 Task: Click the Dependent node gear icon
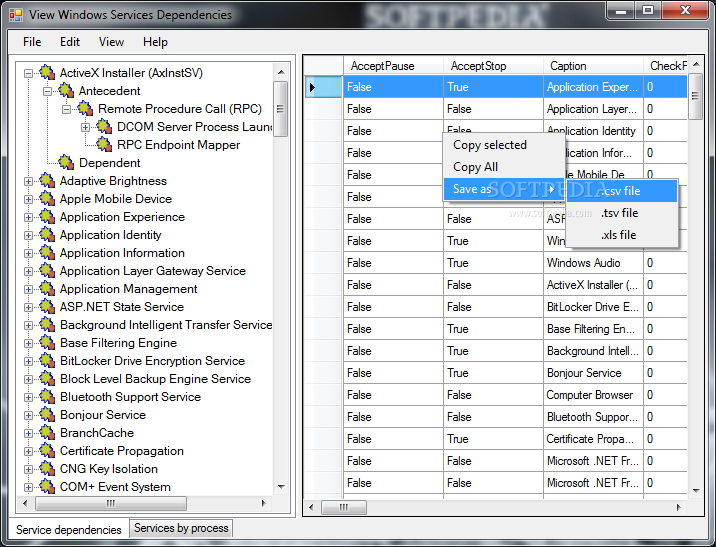tap(67, 163)
